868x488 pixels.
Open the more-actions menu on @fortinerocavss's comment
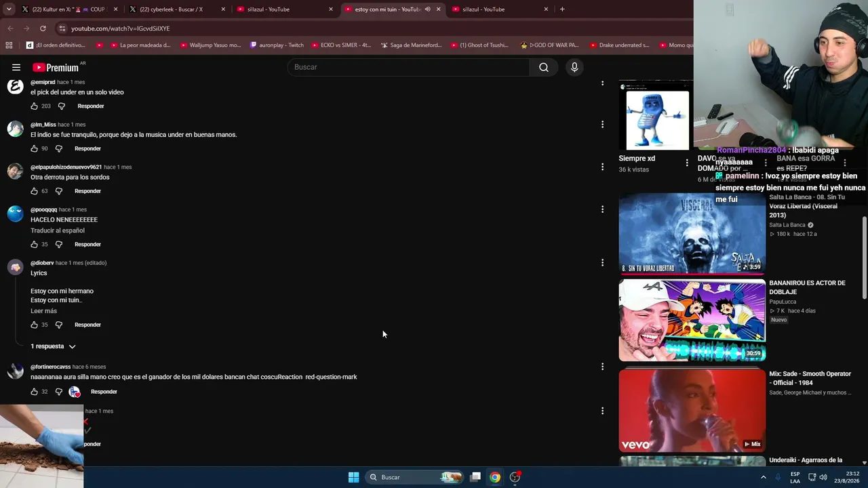[602, 367]
